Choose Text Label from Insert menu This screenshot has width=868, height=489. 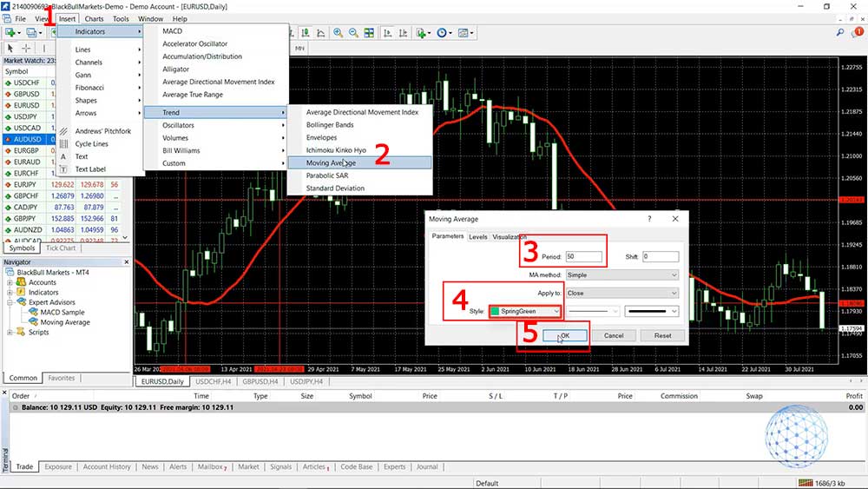click(x=90, y=169)
